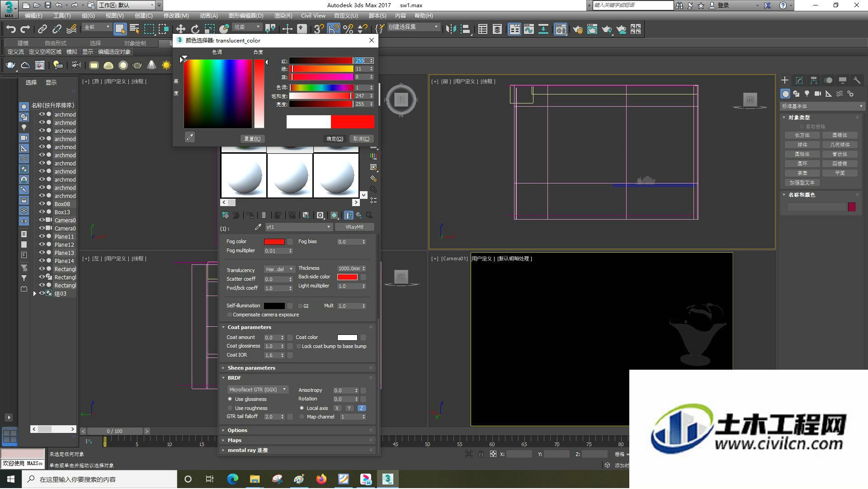Click the Undo arrow in main toolbar
868x489 pixels.
pyautogui.click(x=10, y=29)
